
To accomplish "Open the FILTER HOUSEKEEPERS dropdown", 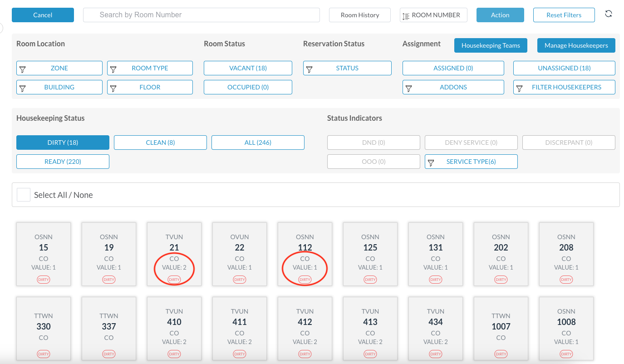I will (564, 87).
